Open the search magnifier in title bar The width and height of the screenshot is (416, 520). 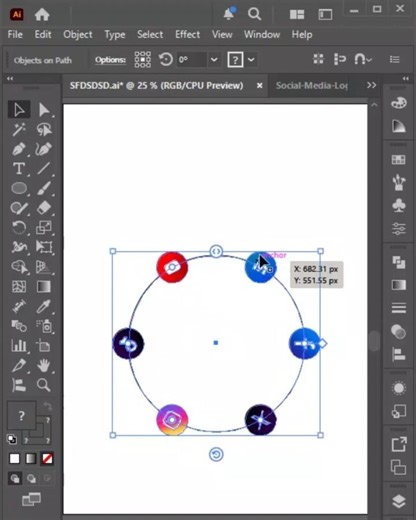point(254,14)
